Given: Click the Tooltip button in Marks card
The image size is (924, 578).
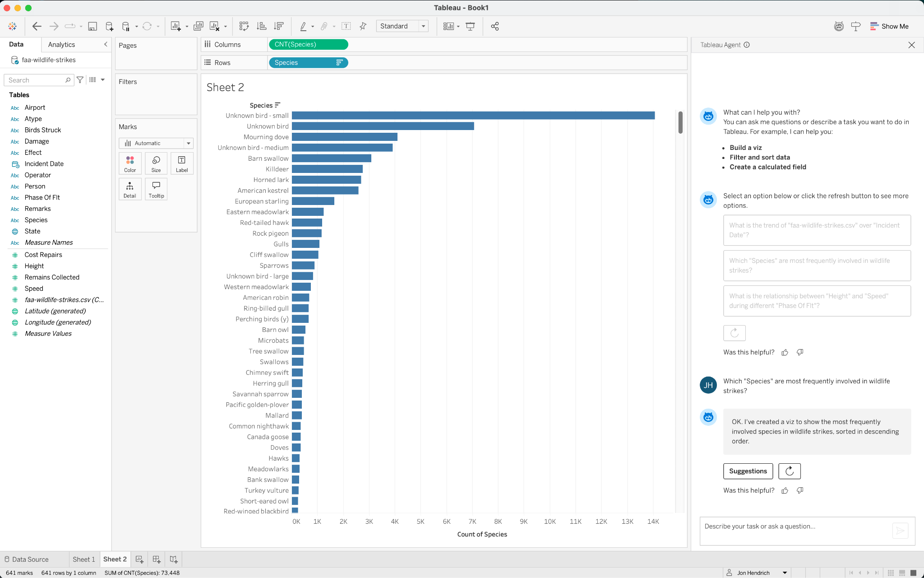Looking at the screenshot, I should point(156,189).
